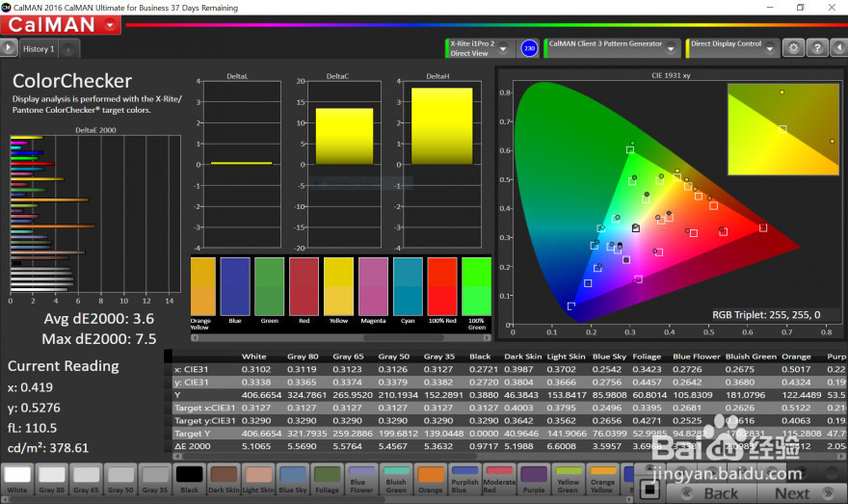Click the Next navigation button
This screenshot has width=848, height=504.
click(802, 492)
